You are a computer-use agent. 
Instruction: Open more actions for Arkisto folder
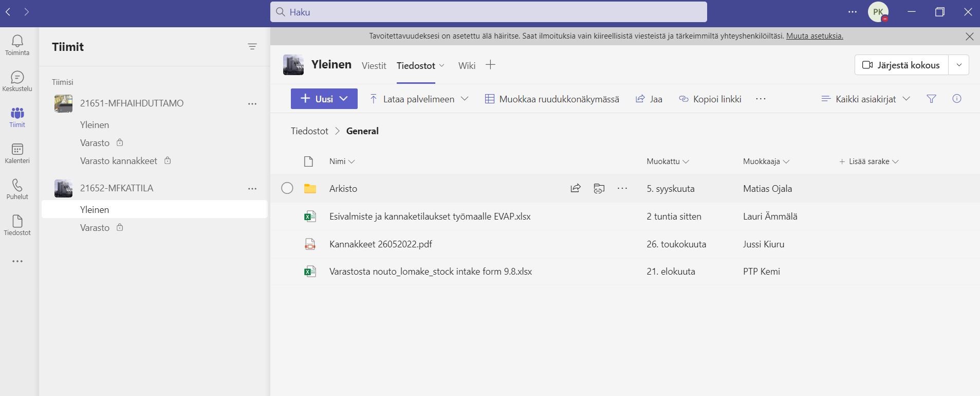tap(622, 188)
